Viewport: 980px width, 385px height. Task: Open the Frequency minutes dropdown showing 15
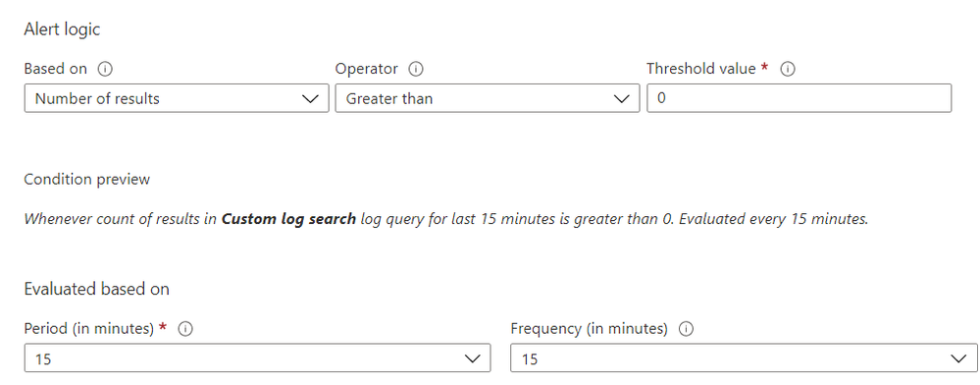(744, 358)
